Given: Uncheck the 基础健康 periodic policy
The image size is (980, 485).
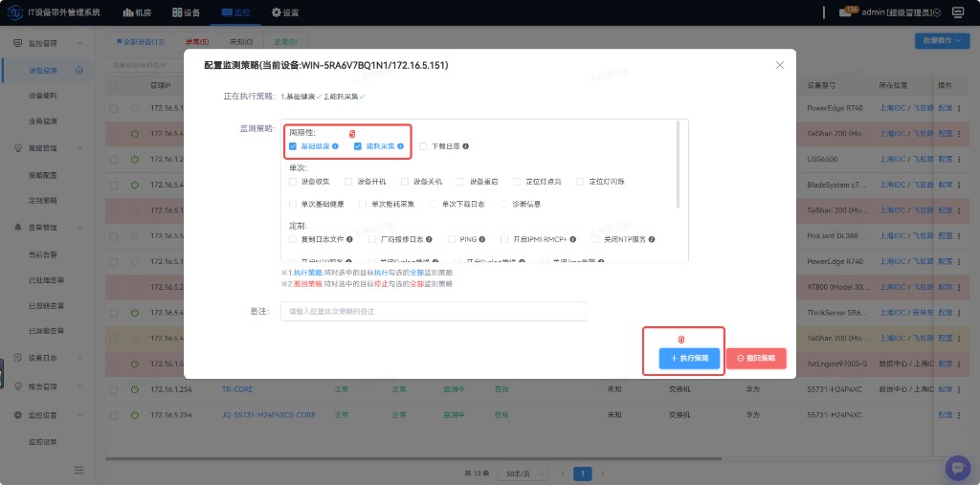Looking at the screenshot, I should coord(293,146).
